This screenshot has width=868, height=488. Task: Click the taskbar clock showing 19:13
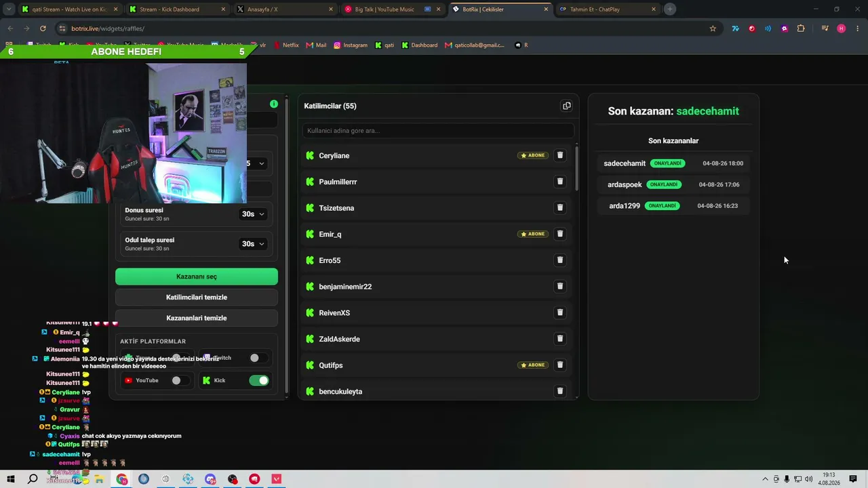tap(829, 479)
